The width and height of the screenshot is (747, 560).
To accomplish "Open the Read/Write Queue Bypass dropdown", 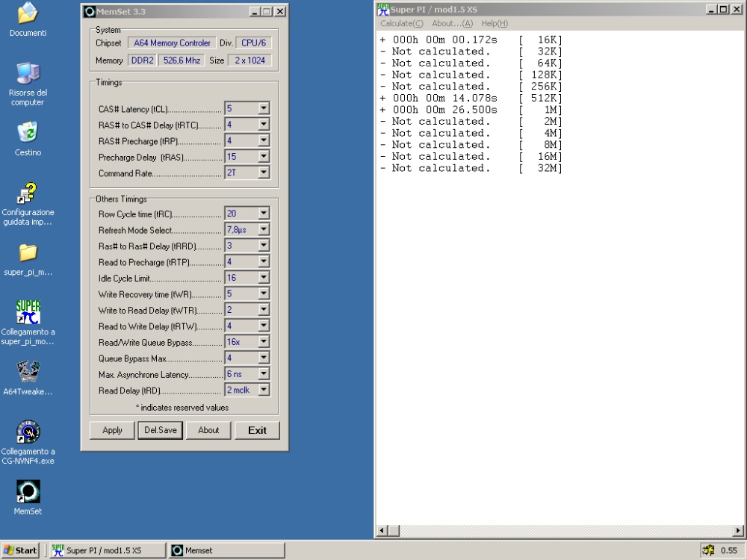I will (x=264, y=342).
